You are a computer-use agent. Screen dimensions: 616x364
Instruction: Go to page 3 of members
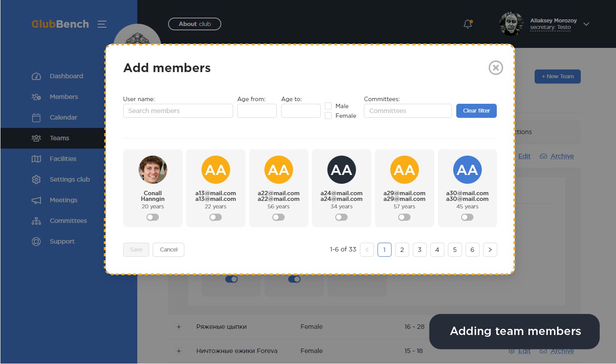(419, 250)
